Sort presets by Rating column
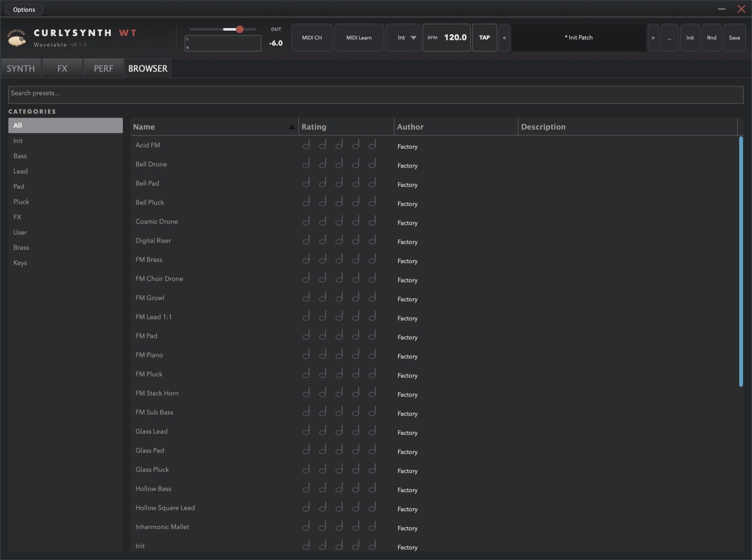Viewport: 752px width, 560px height. click(x=346, y=127)
